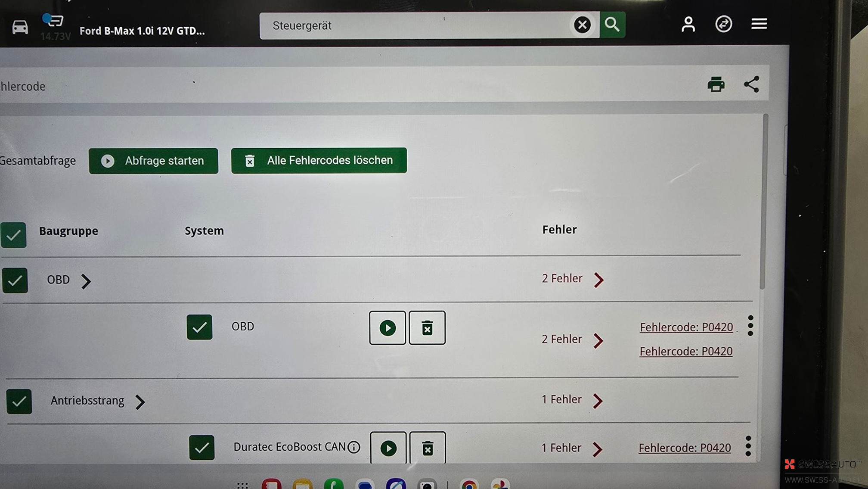Toggle the Baugruppe select-all checkbox
Screen dimensions: 868x489
tap(13, 235)
